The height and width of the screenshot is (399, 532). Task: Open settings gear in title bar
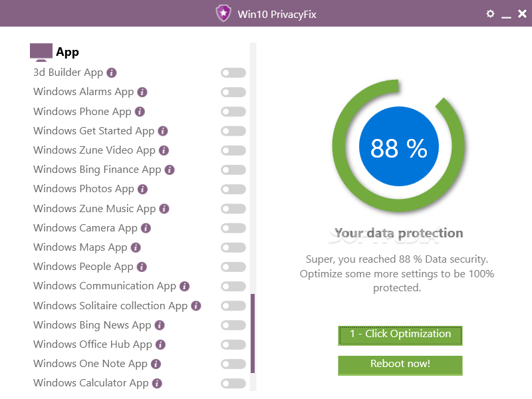490,13
